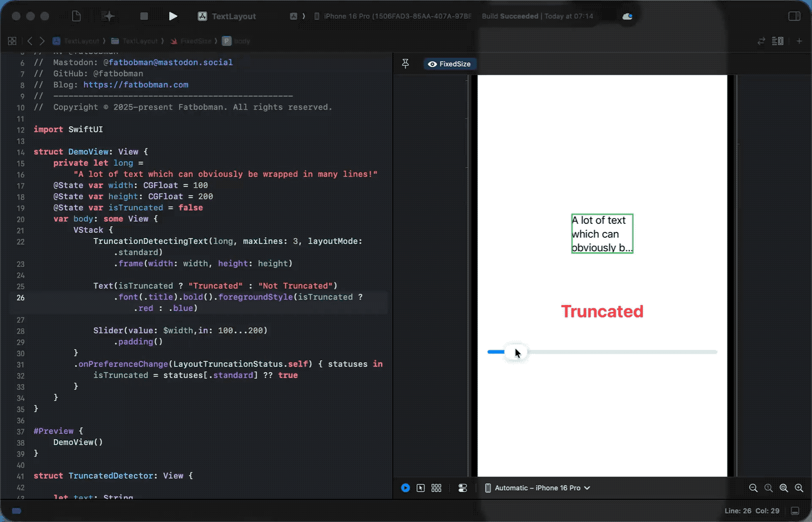Screen dimensions: 812x522
Task: Open canvas device settings toggles icon
Action: [462, 488]
